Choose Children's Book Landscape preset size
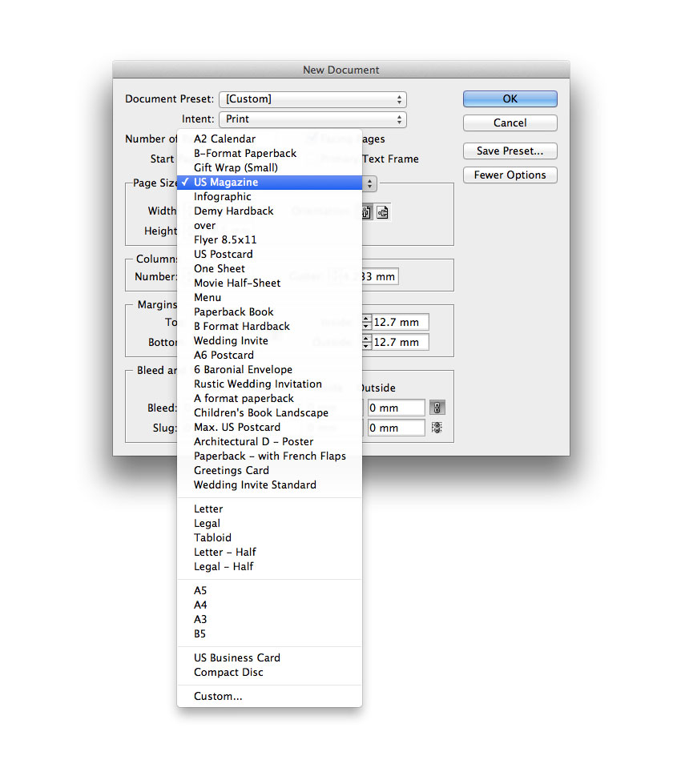This screenshot has height=784, width=681. (261, 413)
